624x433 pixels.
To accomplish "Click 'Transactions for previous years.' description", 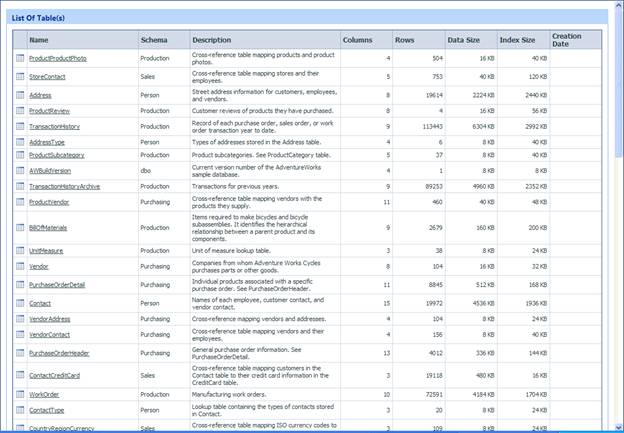I will point(235,187).
